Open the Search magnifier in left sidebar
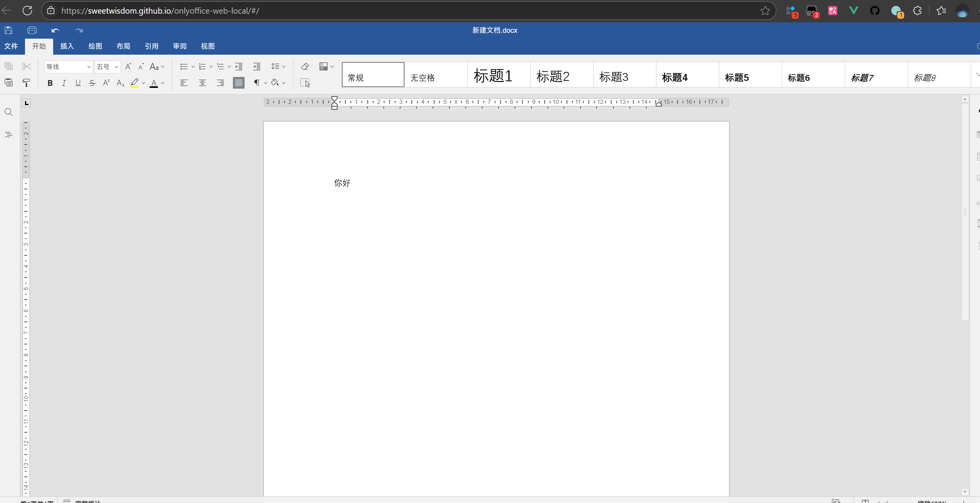 coord(9,112)
